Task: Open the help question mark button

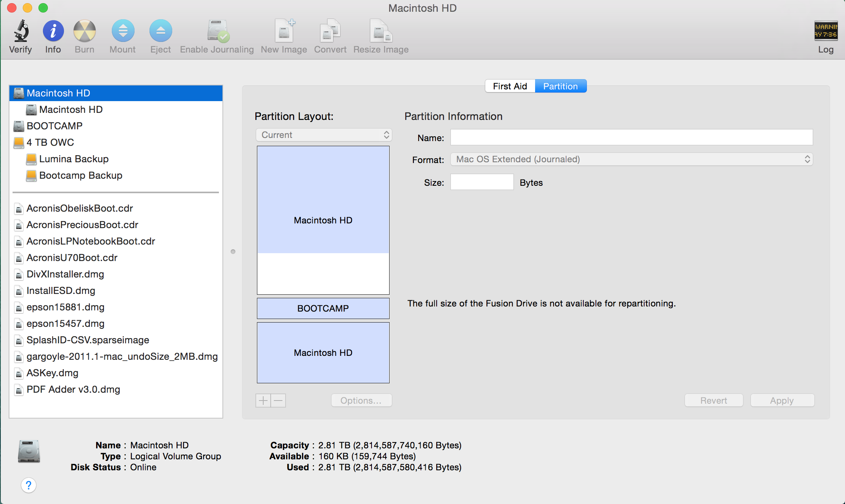Action: [29, 485]
